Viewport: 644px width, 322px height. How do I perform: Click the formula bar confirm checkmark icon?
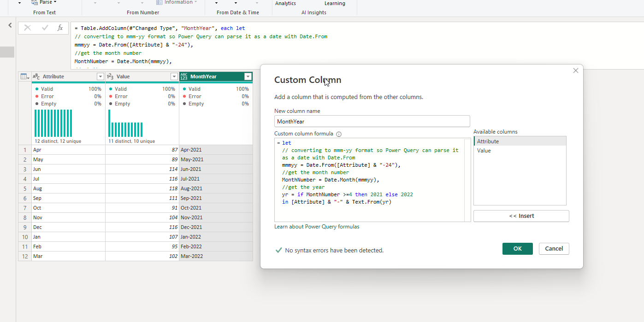pos(45,28)
